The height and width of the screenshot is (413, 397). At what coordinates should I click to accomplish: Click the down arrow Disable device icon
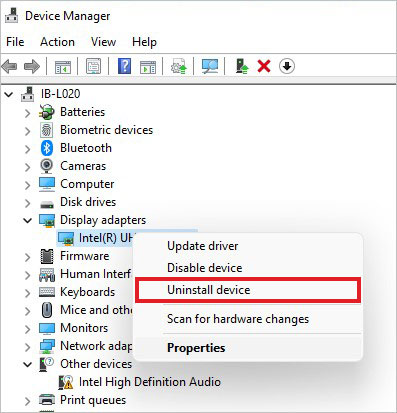287,66
